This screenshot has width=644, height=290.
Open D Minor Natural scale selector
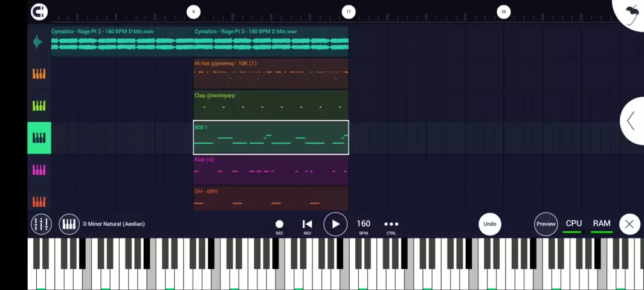point(114,224)
